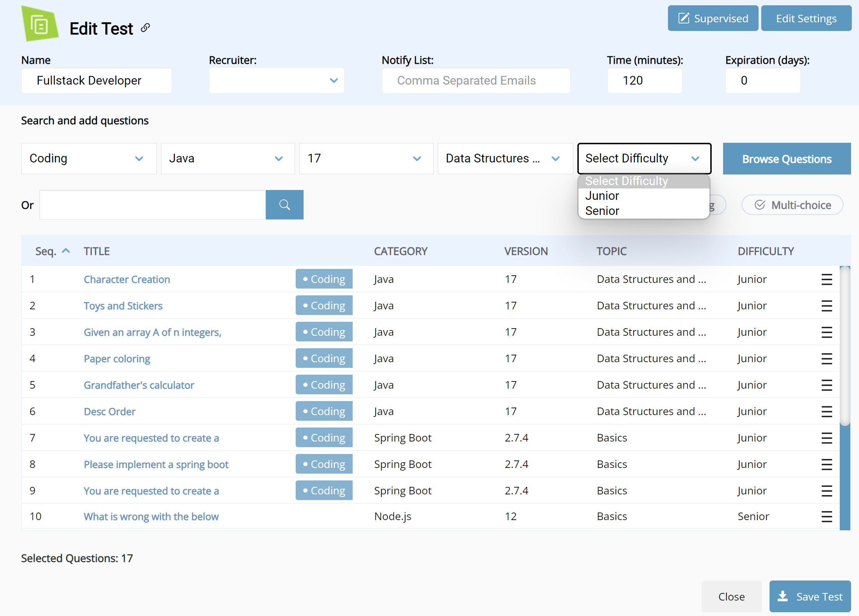Grab the drag handle for Desc Order
The height and width of the screenshot is (616, 859).
pyautogui.click(x=827, y=411)
